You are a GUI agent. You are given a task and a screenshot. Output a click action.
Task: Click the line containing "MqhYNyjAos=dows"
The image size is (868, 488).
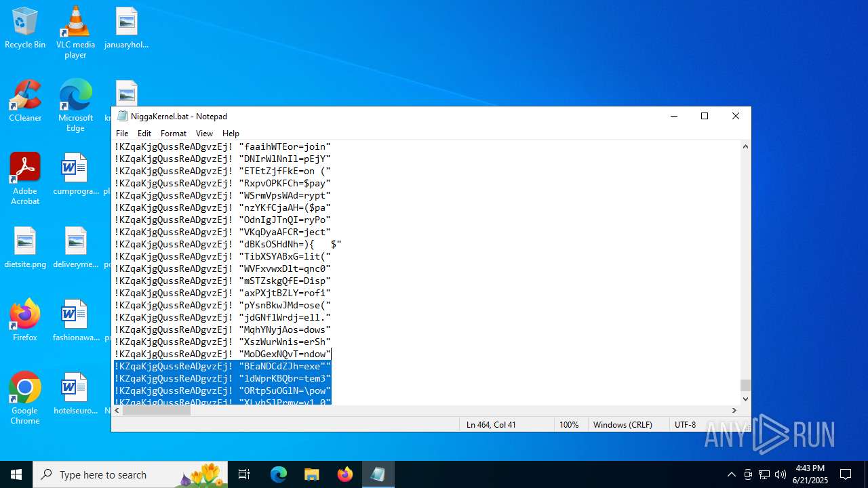222,329
